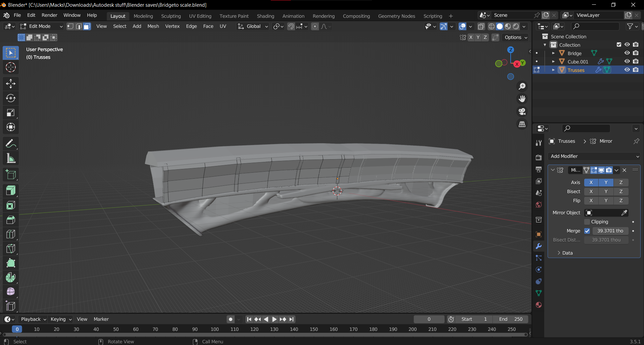
Task: Click the pan hand viewport icon
Action: [x=522, y=99]
